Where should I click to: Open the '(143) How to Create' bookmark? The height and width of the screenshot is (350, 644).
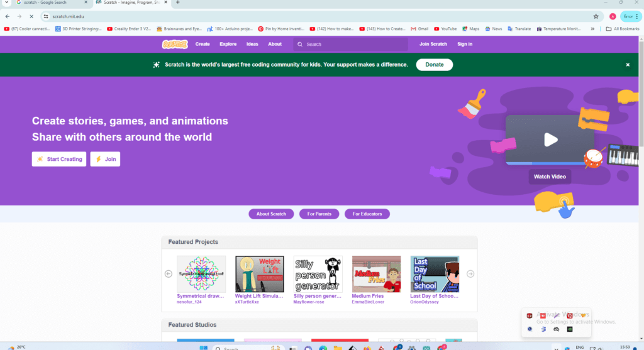pyautogui.click(x=382, y=29)
